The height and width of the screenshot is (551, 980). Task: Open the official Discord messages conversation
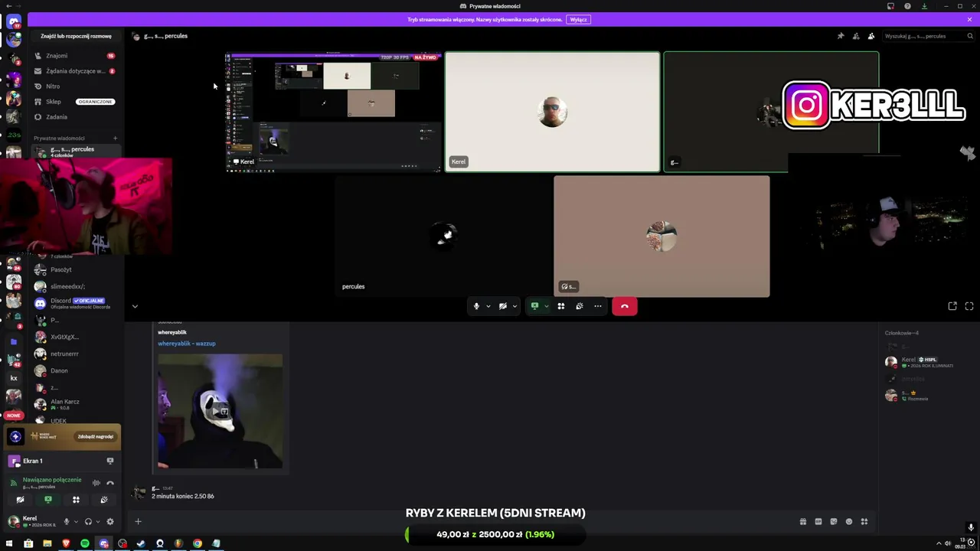click(x=74, y=303)
